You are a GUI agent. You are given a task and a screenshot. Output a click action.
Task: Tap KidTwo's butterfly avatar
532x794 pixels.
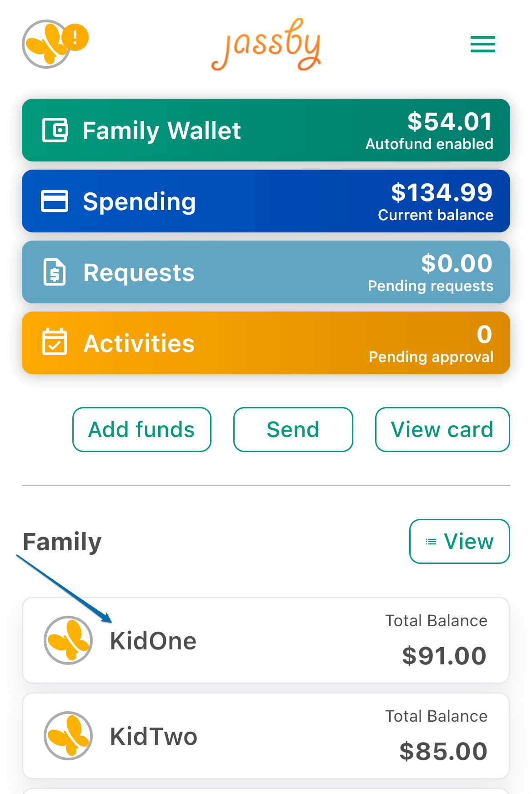[x=68, y=736]
